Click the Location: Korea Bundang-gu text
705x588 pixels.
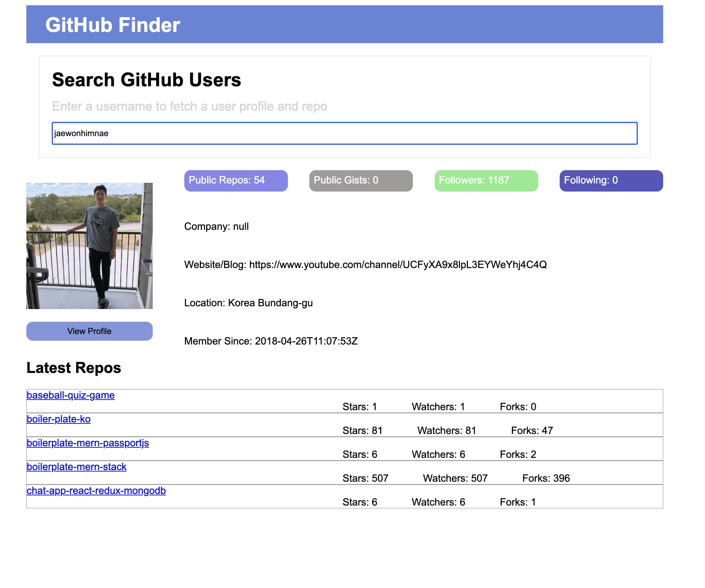tap(249, 303)
